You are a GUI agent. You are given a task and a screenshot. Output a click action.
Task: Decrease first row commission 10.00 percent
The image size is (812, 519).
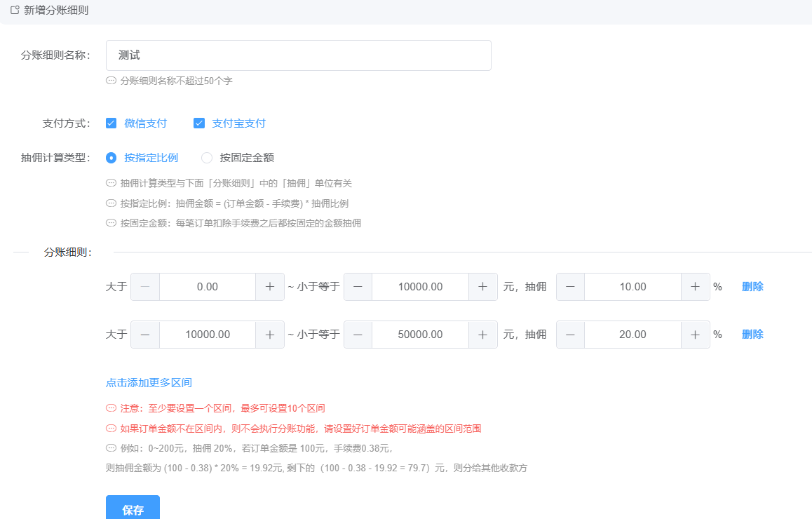point(570,287)
